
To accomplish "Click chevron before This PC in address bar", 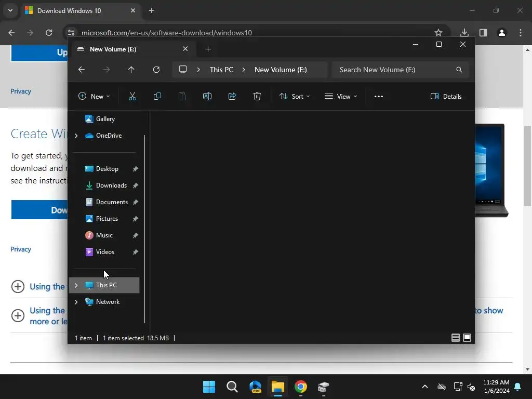I will click(198, 70).
